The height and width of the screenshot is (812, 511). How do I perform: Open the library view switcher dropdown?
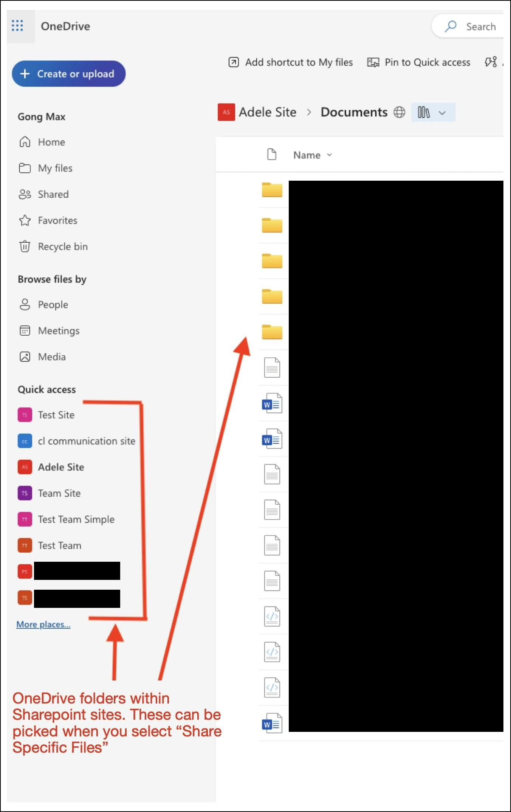433,112
